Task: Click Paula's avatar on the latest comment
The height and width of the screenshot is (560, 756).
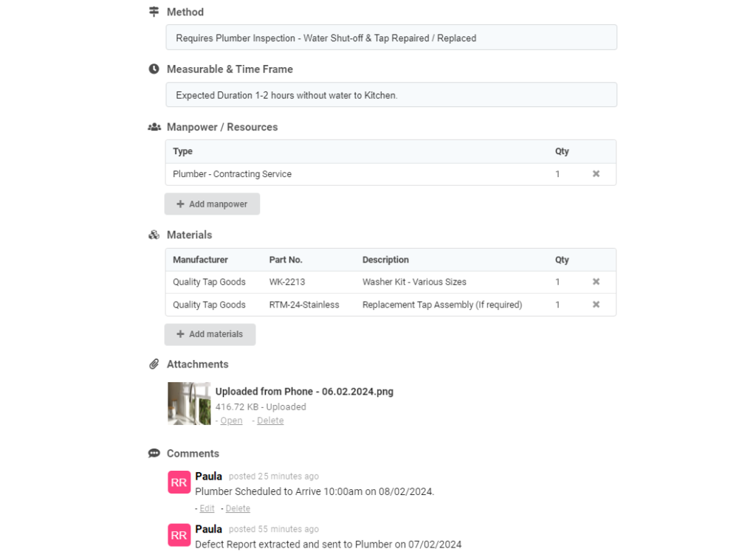Action: click(179, 483)
